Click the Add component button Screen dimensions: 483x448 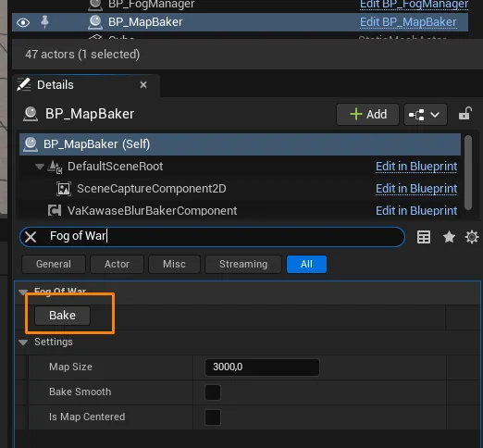point(367,115)
